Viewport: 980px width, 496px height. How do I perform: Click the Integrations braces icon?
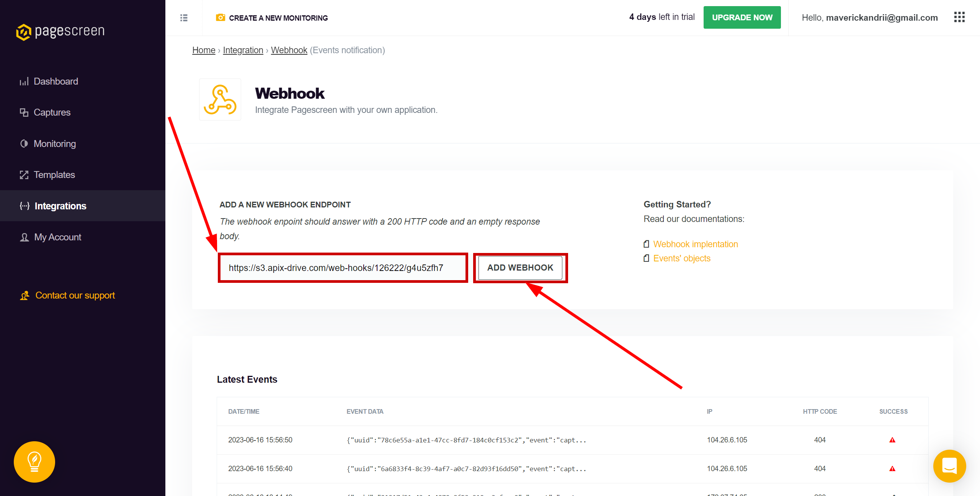click(x=24, y=206)
